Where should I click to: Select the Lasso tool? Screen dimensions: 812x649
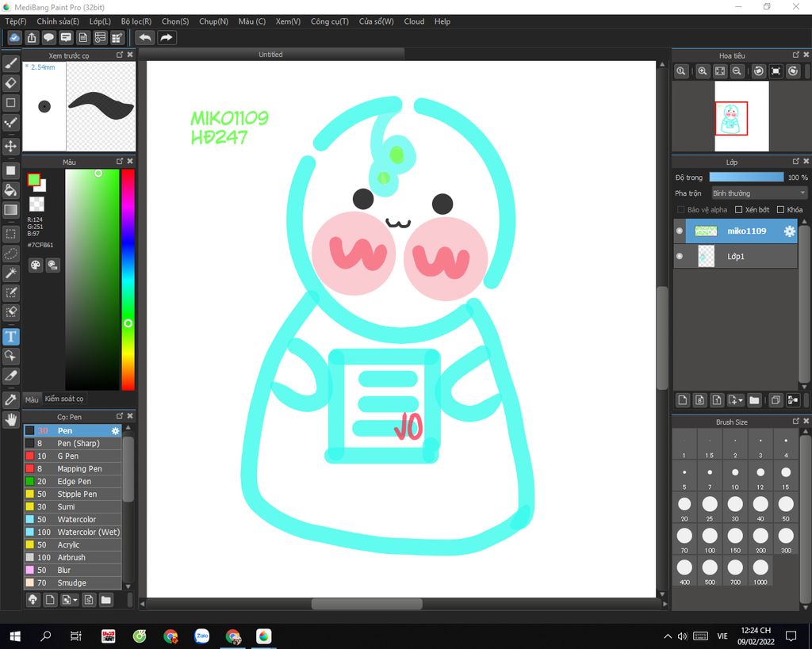click(11, 254)
